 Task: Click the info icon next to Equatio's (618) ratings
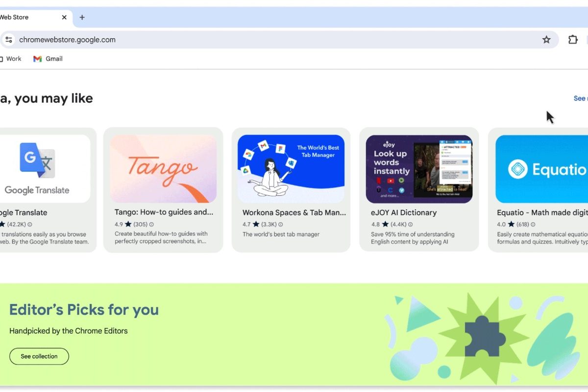[533, 225]
